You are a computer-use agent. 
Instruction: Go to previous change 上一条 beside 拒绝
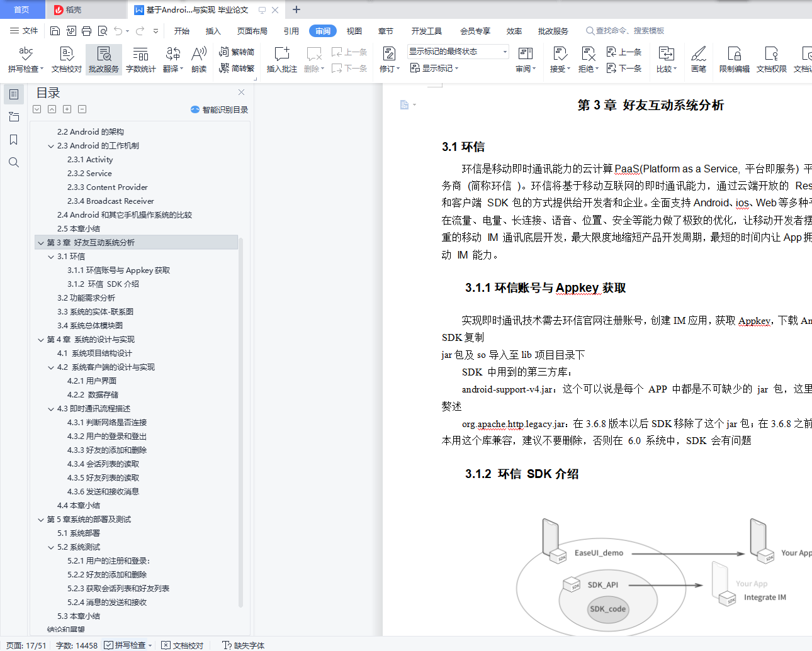point(624,52)
